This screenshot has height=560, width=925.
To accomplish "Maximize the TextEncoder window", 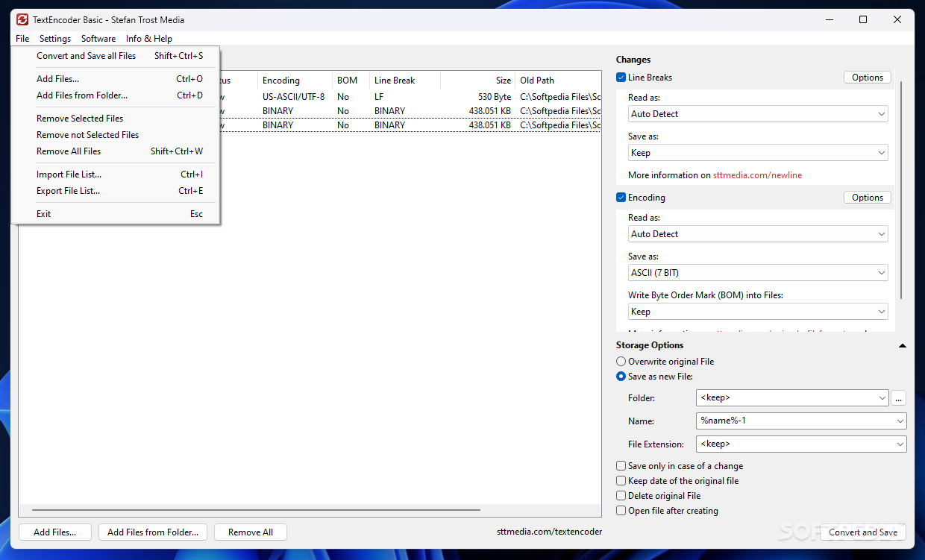I will point(863,20).
